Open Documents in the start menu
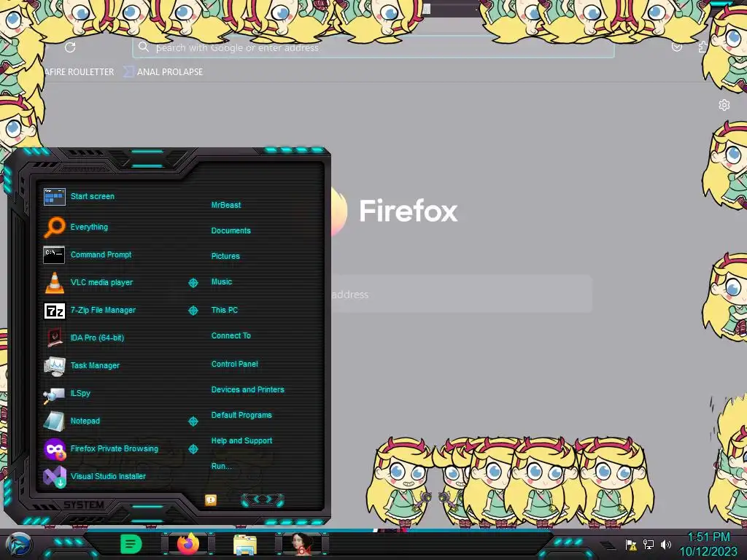 (231, 230)
